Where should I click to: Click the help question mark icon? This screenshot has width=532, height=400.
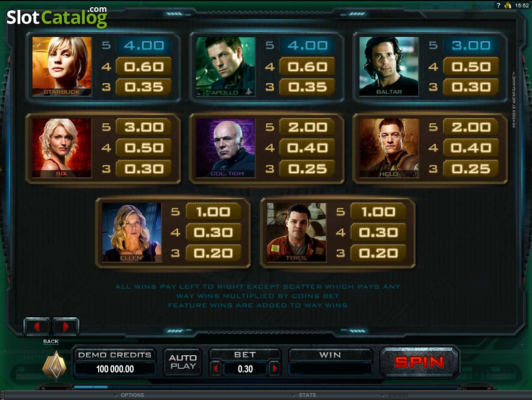pos(498,5)
